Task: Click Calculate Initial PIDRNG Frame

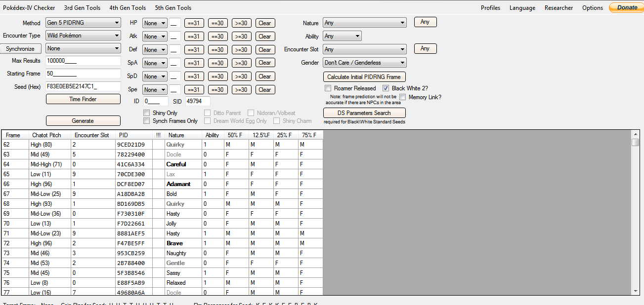Action: (364, 77)
